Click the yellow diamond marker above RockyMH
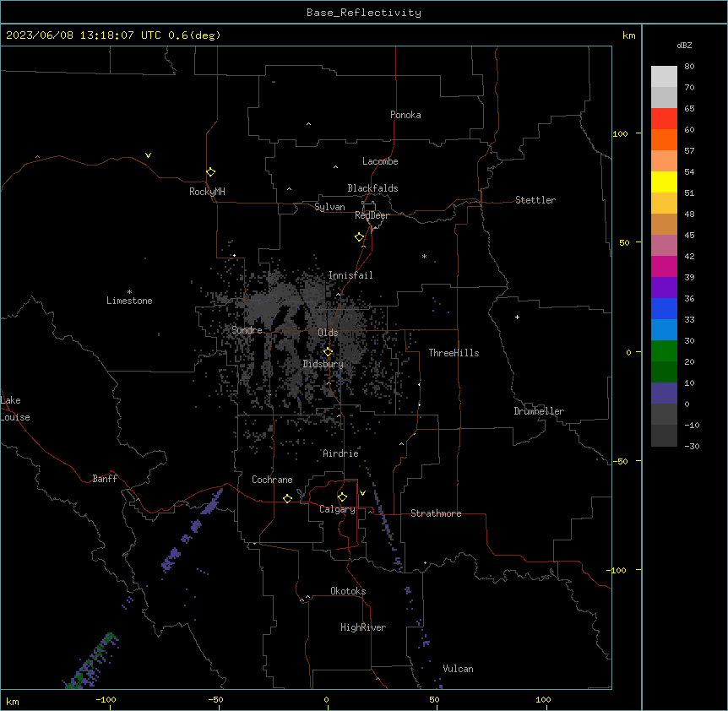The width and height of the screenshot is (728, 711). 210,172
